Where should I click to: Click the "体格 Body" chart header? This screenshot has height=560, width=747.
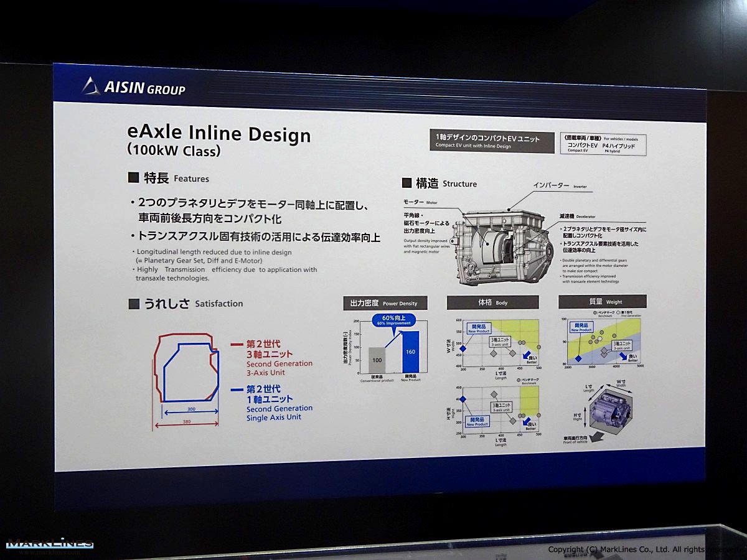pos(492,302)
